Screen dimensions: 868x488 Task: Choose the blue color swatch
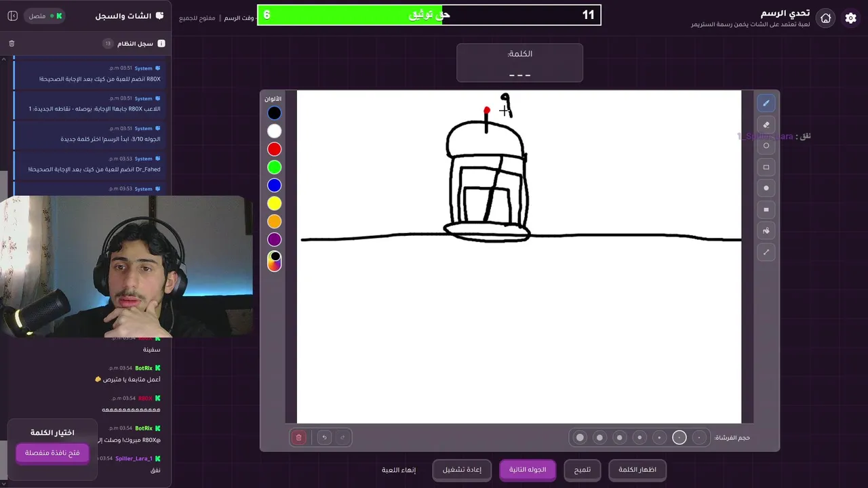[x=274, y=185]
